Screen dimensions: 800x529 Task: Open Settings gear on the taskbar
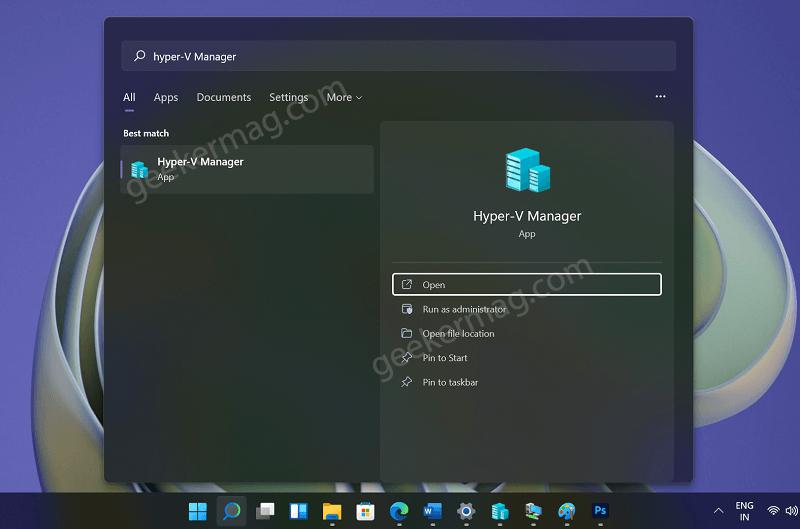click(x=466, y=511)
